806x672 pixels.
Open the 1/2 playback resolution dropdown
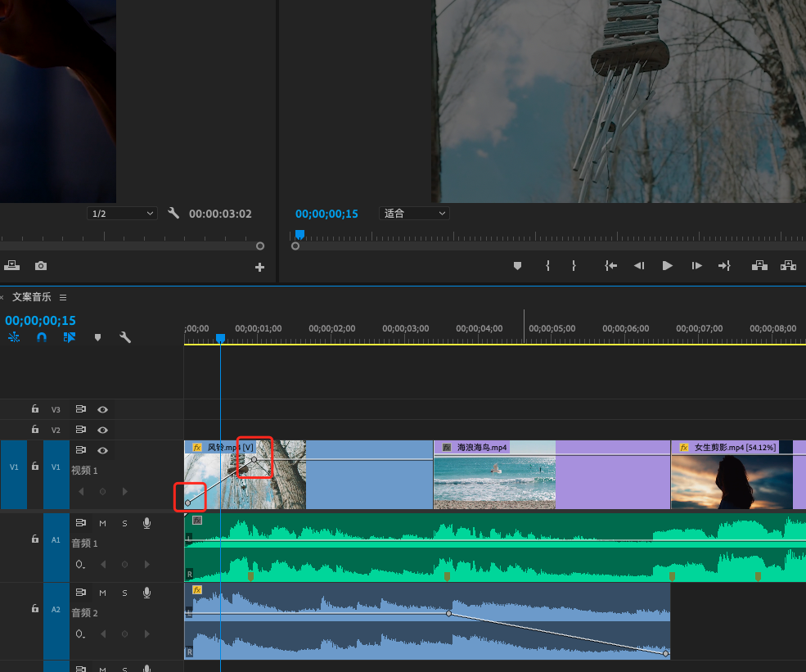(122, 214)
